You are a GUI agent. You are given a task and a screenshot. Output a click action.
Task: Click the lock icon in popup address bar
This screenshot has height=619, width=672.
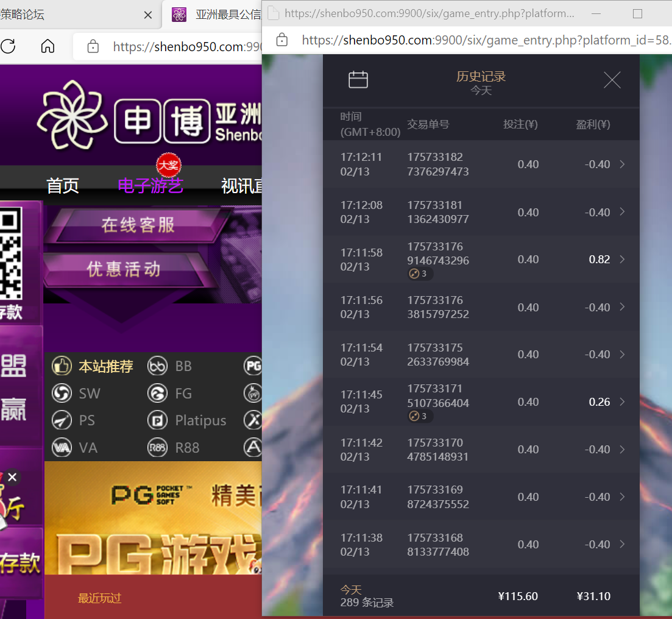click(281, 40)
